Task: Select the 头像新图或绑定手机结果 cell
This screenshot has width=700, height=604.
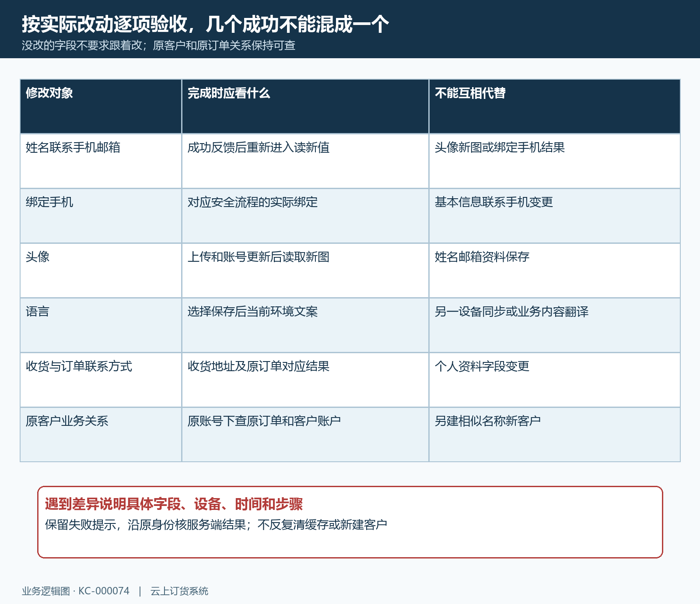Action: (x=554, y=161)
